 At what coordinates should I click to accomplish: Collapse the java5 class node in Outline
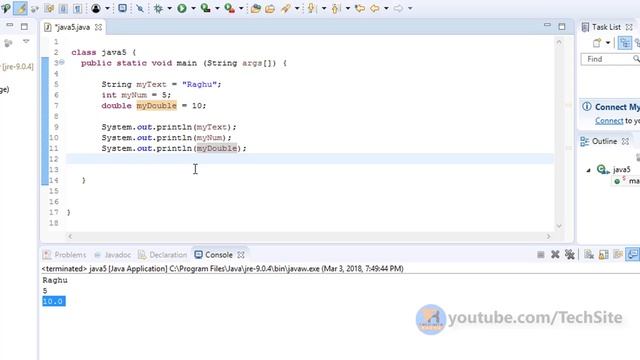point(589,170)
